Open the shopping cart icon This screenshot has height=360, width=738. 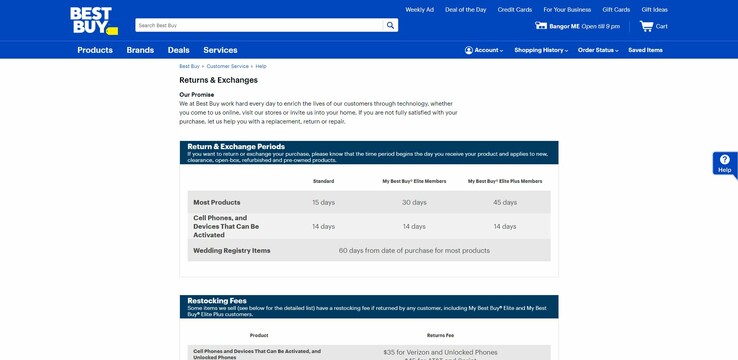(646, 26)
